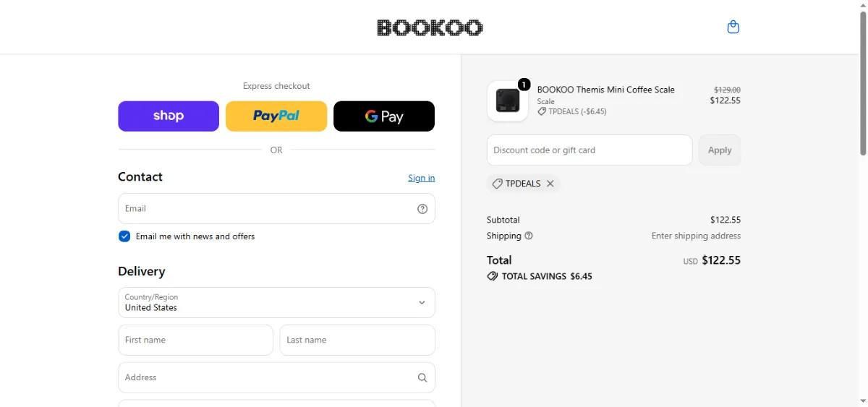Click the address search magnifier icon
868x407 pixels.
[x=422, y=377]
